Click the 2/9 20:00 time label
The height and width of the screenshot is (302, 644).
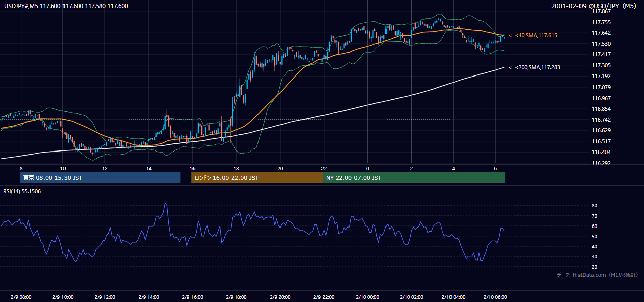pos(280,297)
